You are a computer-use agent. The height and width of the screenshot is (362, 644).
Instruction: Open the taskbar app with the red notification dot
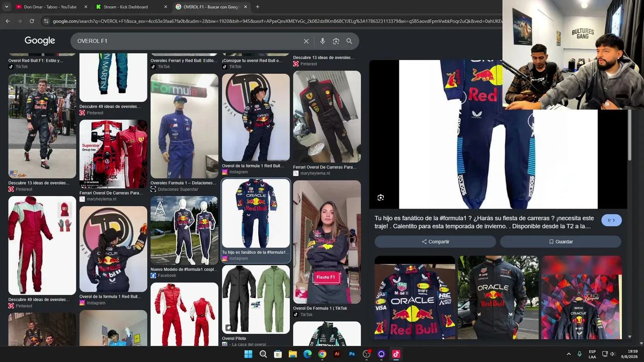pyautogui.click(x=367, y=354)
